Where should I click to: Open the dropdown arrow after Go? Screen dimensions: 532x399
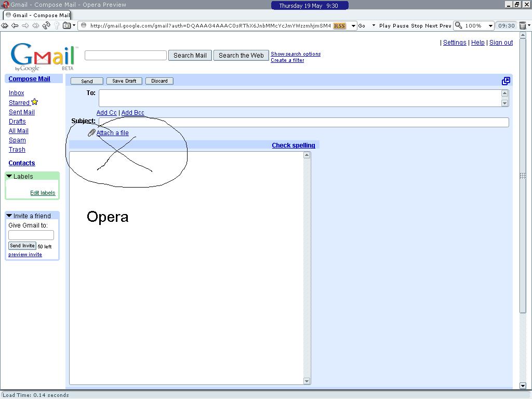374,25
